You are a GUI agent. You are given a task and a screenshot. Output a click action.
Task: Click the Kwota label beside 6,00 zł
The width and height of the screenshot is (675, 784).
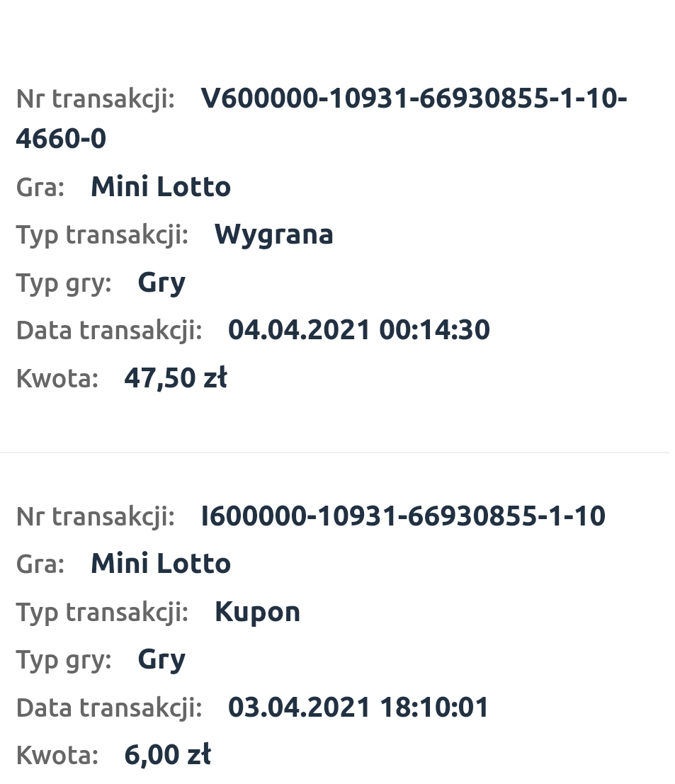[x=57, y=755]
